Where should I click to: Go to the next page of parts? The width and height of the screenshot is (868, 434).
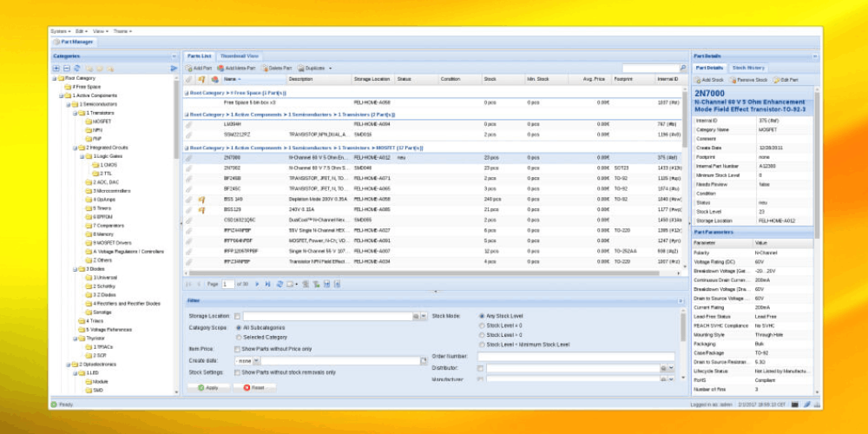259,284
